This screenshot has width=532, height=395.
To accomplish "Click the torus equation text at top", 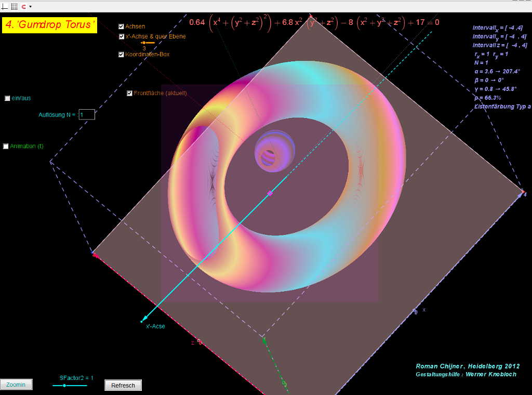I will pyautogui.click(x=314, y=22).
